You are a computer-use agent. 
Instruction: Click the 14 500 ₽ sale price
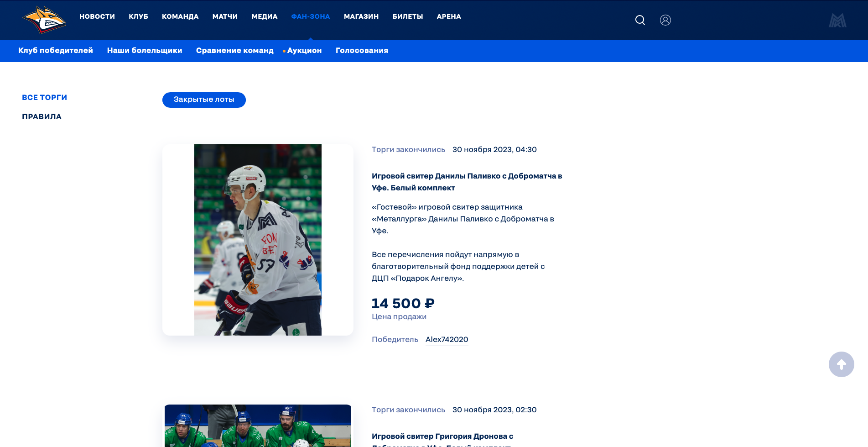pyautogui.click(x=403, y=303)
